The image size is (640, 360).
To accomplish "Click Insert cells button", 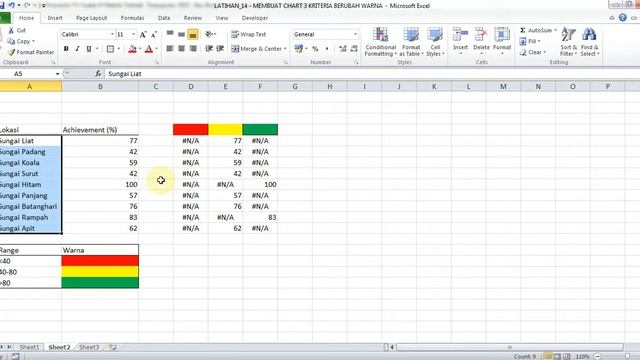I will point(460,41).
